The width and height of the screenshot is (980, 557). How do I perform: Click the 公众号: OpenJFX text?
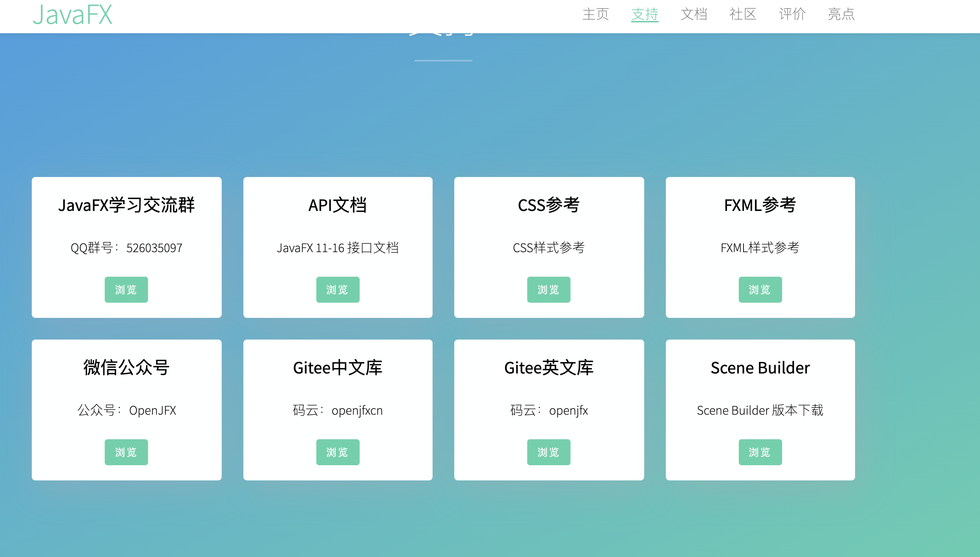point(127,410)
